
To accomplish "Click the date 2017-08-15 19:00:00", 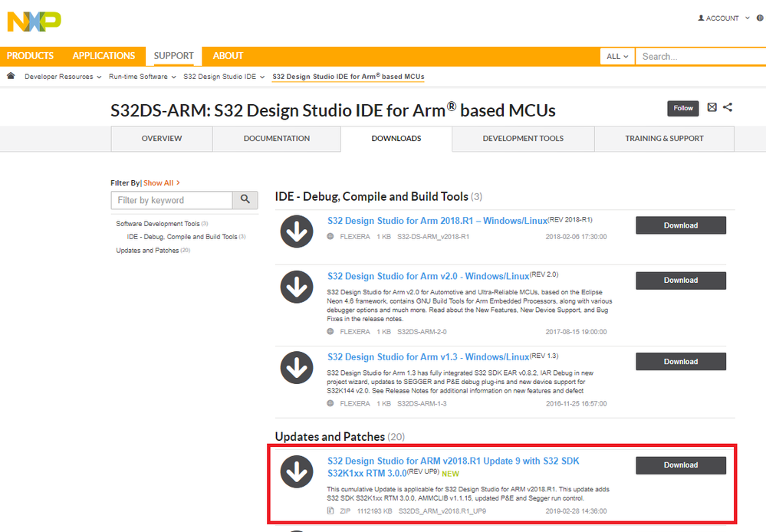I will coord(576,332).
